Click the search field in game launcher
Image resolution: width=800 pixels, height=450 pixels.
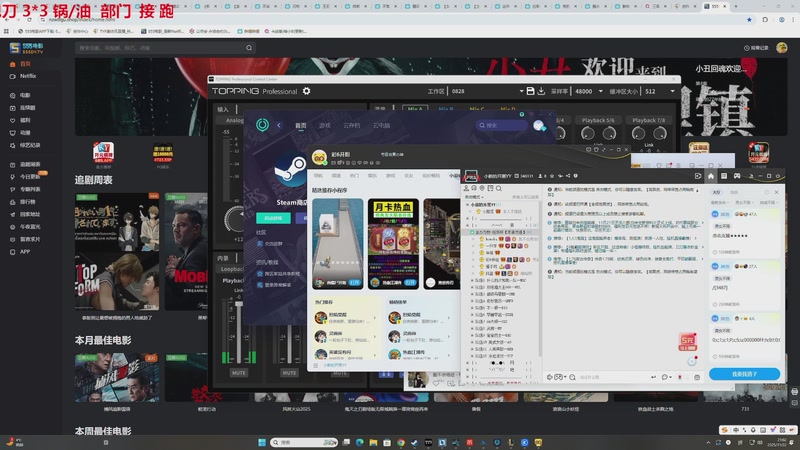click(502, 125)
